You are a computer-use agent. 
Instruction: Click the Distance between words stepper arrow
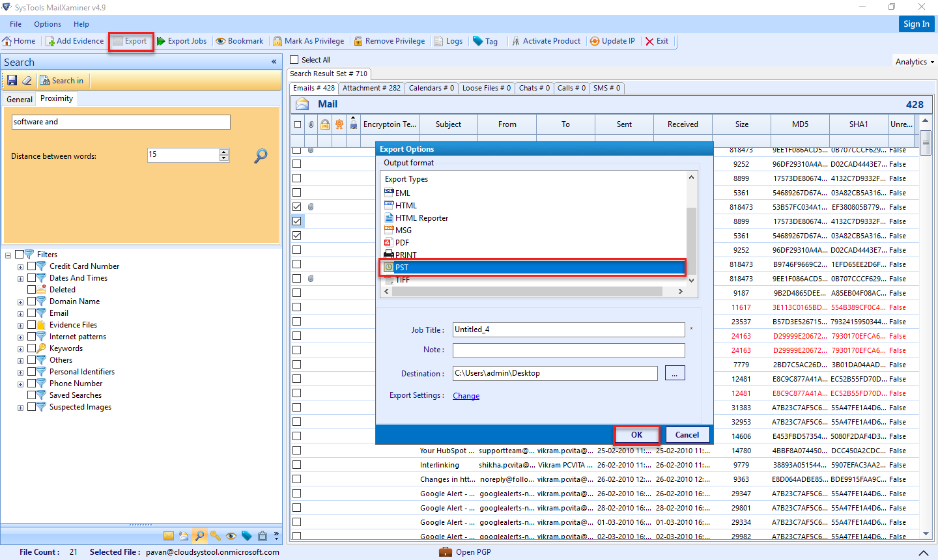point(223,152)
